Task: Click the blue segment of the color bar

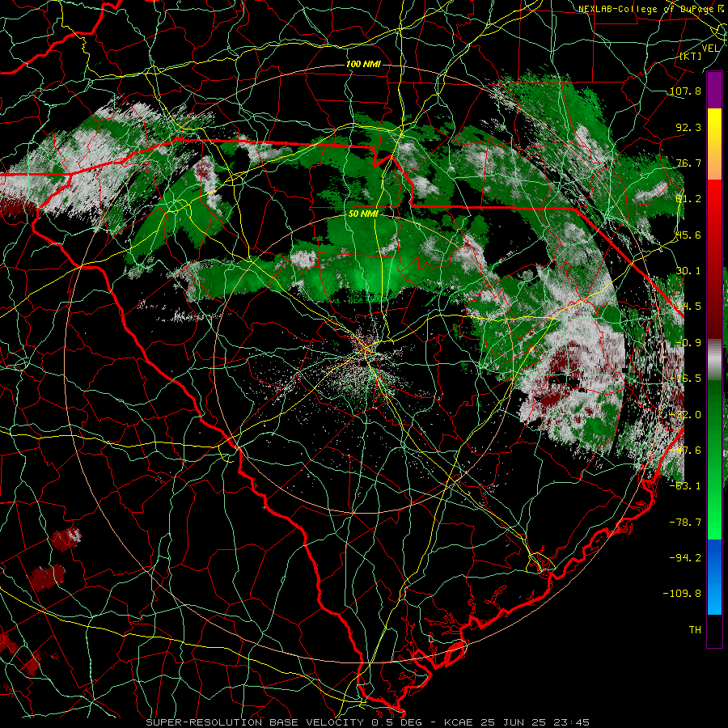Action: tap(714, 577)
